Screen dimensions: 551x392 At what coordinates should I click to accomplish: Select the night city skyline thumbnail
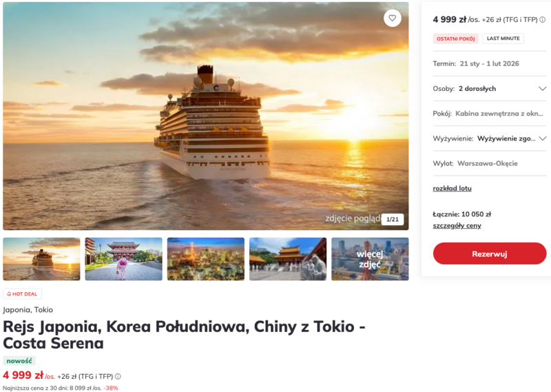pos(205,259)
